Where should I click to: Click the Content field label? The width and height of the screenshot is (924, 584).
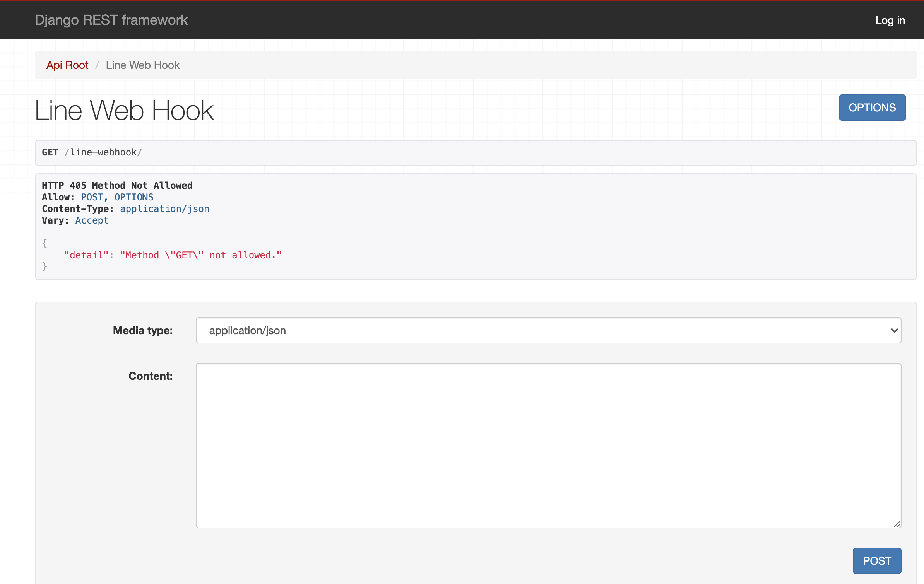[x=151, y=376]
